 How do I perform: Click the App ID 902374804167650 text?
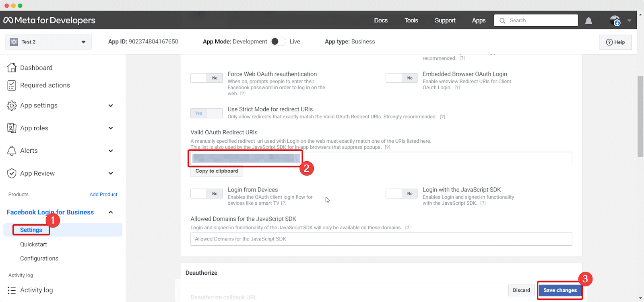click(x=143, y=41)
